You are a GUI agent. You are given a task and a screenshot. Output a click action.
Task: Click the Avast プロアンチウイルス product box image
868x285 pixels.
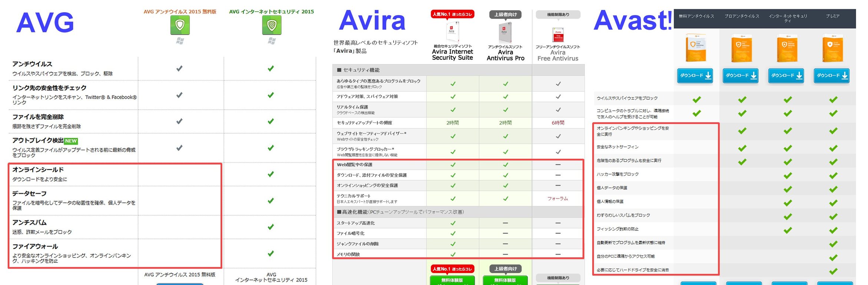tap(742, 47)
